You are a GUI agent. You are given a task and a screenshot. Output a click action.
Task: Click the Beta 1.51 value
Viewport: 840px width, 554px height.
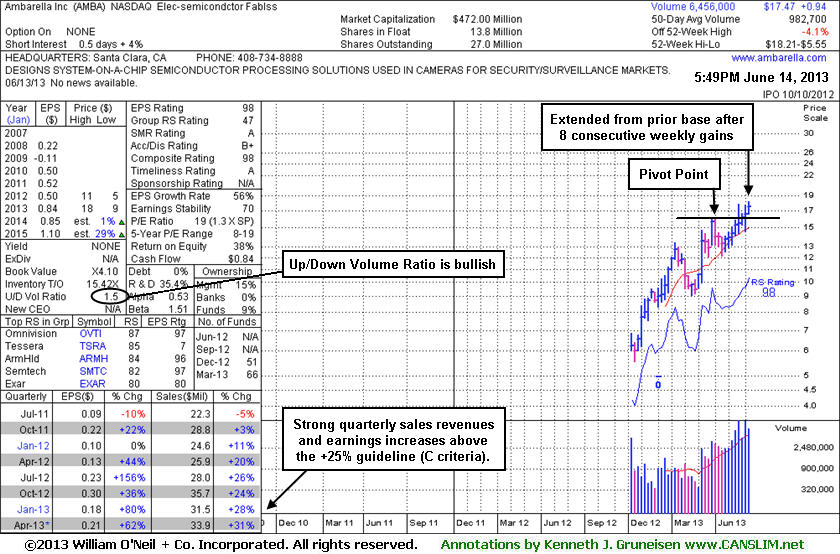click(x=179, y=309)
